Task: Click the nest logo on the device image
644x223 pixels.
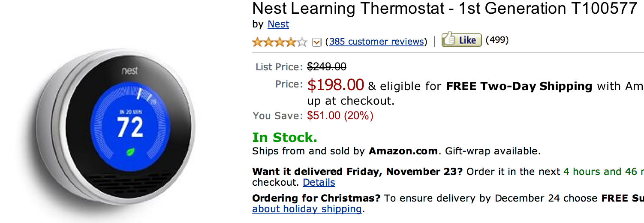Action: [129, 70]
